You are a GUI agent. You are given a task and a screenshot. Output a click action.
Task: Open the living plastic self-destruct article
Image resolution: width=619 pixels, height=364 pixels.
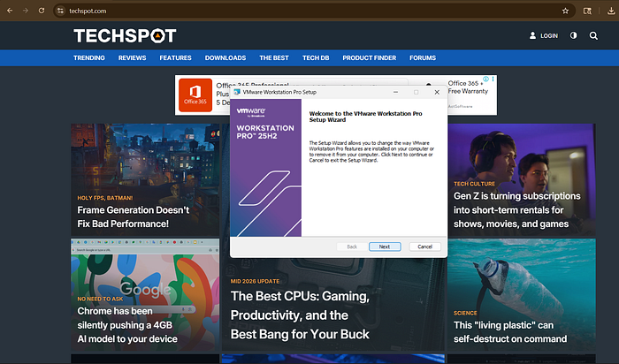(510, 332)
